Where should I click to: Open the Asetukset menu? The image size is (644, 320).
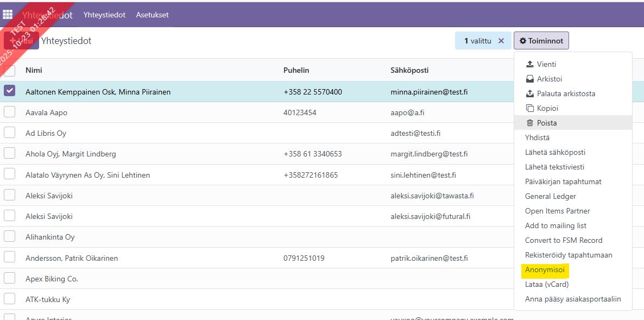tap(152, 15)
